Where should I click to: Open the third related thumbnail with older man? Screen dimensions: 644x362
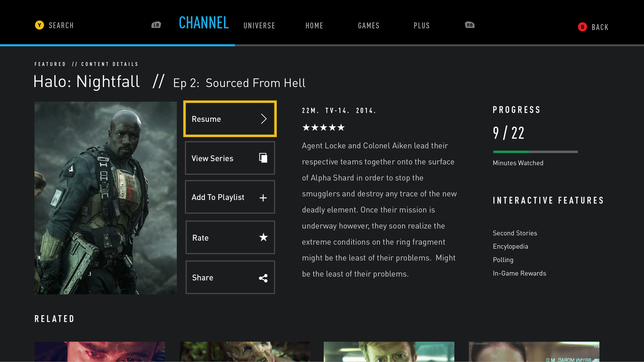pyautogui.click(x=389, y=352)
